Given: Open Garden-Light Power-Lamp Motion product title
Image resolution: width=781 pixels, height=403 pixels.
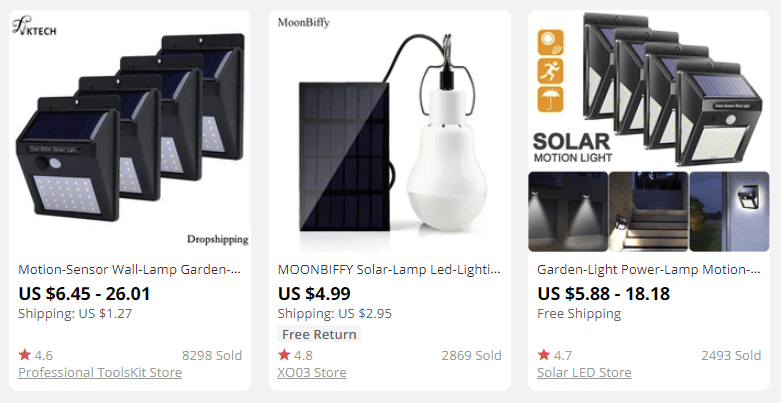Looking at the screenshot, I should tap(648, 270).
